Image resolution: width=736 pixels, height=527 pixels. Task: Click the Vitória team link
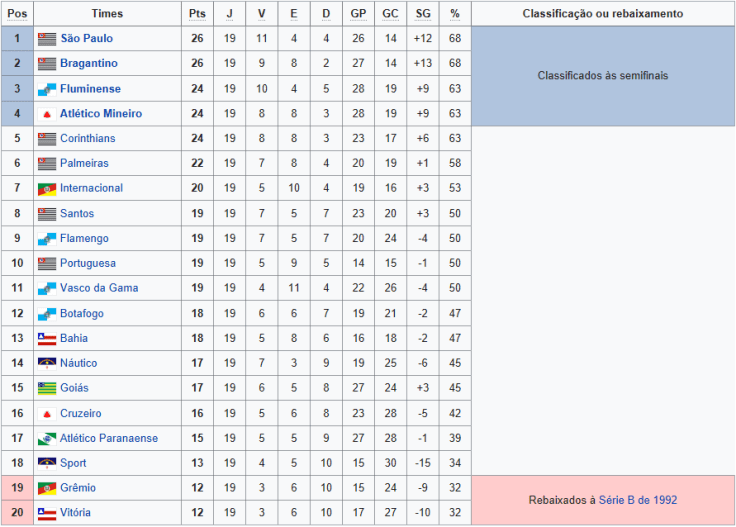click(77, 513)
